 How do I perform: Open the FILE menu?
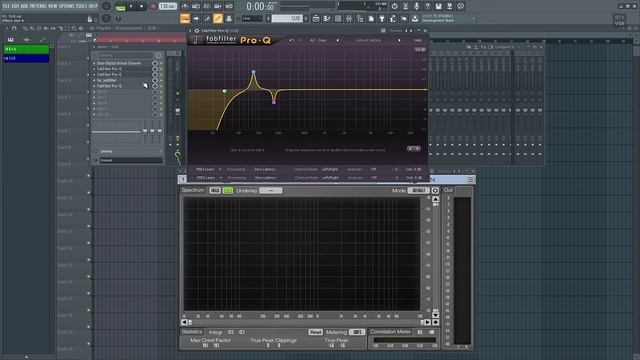point(6,6)
